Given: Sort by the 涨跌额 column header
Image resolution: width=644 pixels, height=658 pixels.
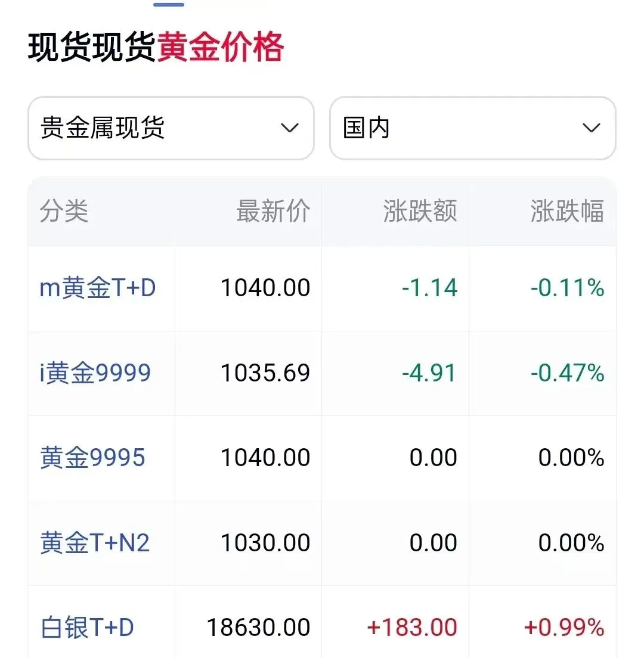Looking at the screenshot, I should point(420,210).
